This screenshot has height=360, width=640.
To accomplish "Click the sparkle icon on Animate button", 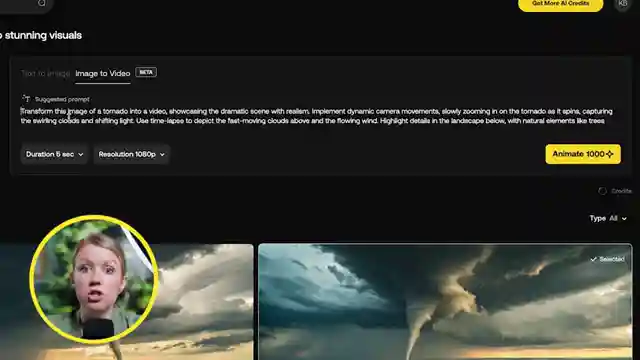I will tap(610, 154).
